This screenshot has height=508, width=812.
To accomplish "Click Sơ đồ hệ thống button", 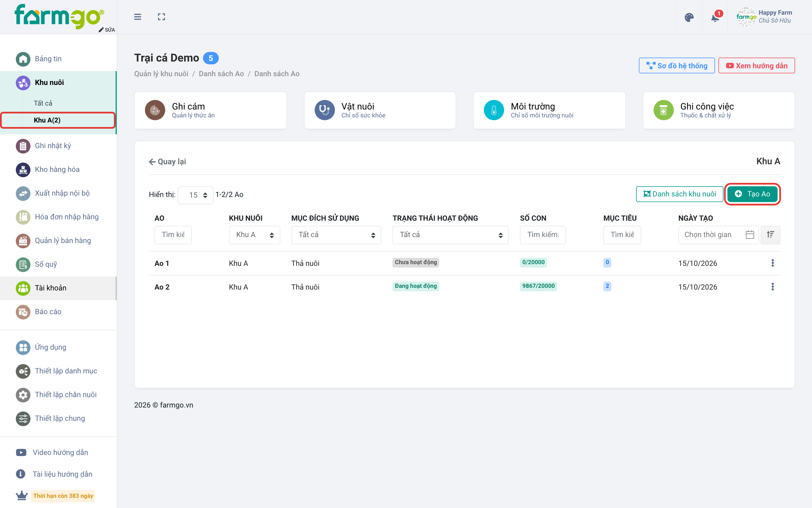I will point(677,65).
